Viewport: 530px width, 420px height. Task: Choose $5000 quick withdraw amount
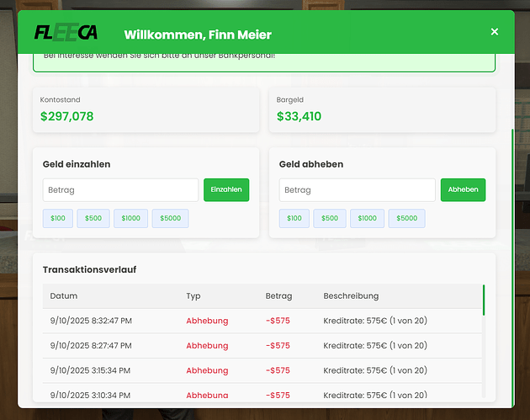click(406, 219)
